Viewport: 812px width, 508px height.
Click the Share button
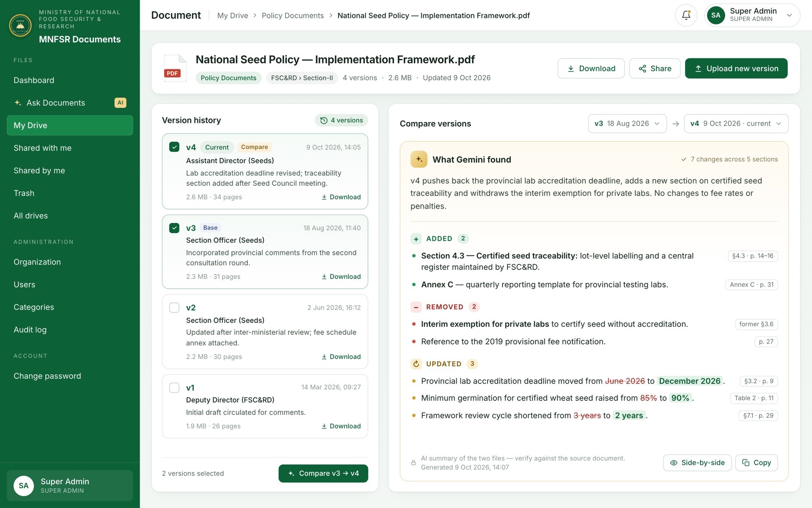click(655, 68)
